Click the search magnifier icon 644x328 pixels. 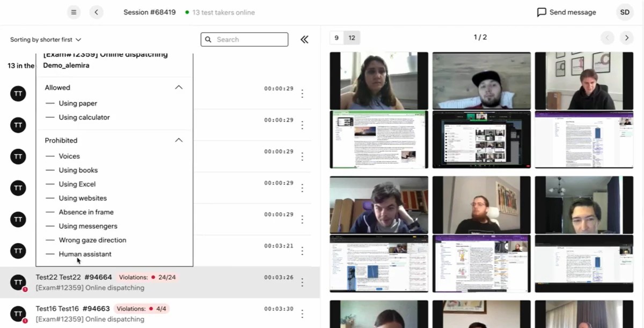pos(208,40)
